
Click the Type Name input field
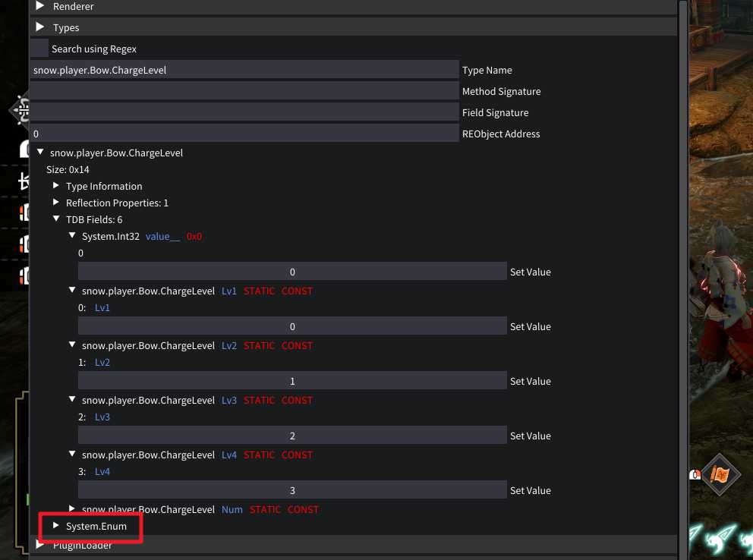point(244,70)
